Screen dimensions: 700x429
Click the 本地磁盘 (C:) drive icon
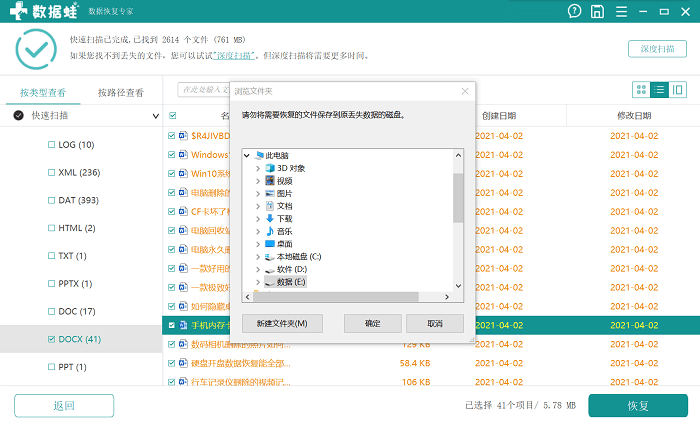(270, 257)
